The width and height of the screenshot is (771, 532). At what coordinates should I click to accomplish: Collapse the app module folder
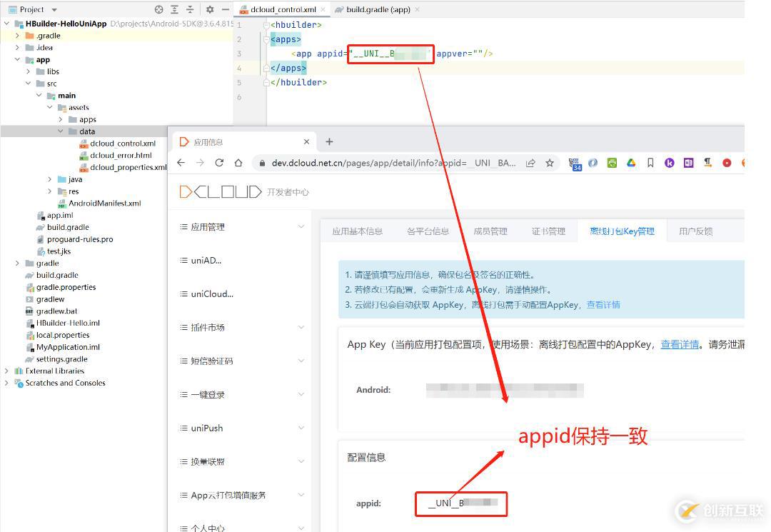[x=17, y=59]
